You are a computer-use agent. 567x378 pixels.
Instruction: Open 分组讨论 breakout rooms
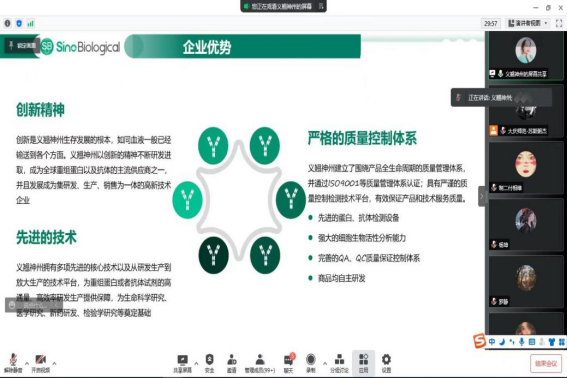(x=339, y=363)
